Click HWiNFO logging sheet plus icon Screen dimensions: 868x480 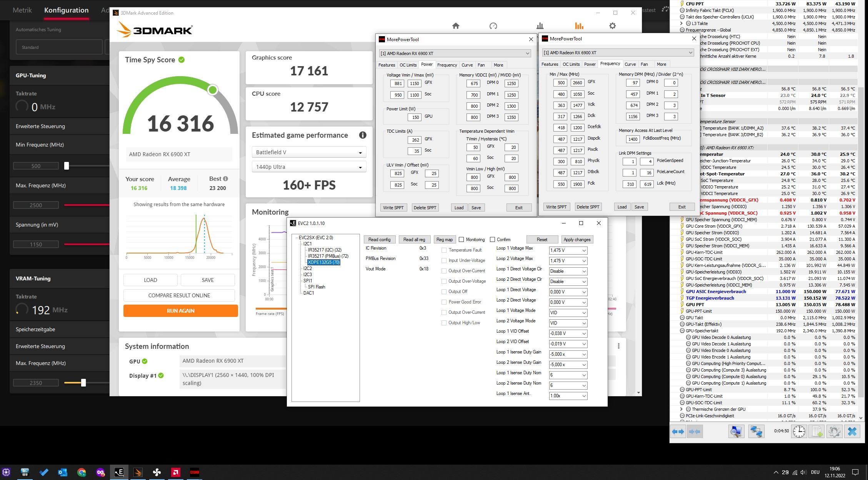coord(817,432)
